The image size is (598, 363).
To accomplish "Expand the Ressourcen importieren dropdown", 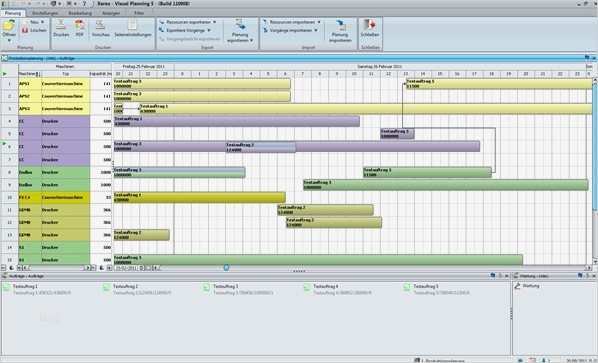I will [x=319, y=22].
